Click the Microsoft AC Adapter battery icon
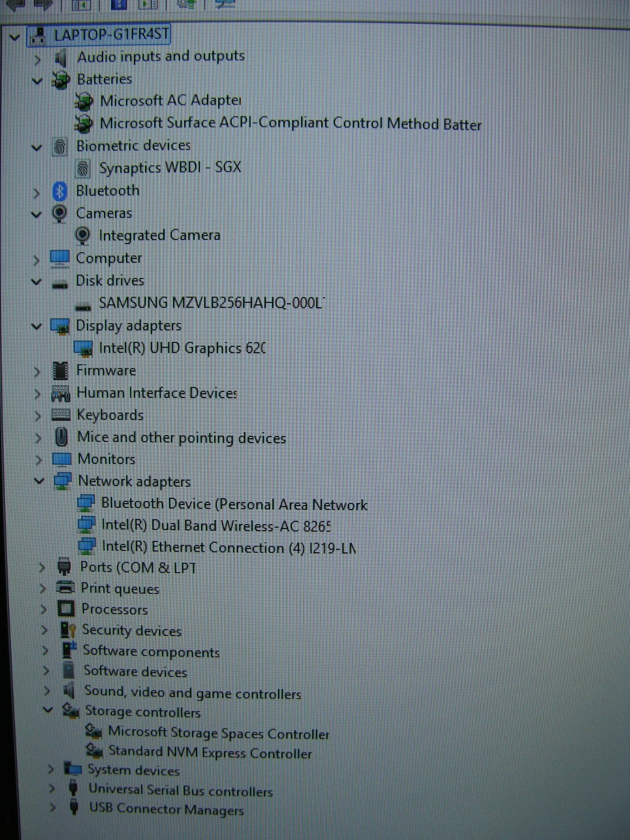The height and width of the screenshot is (840, 630). pos(83,101)
